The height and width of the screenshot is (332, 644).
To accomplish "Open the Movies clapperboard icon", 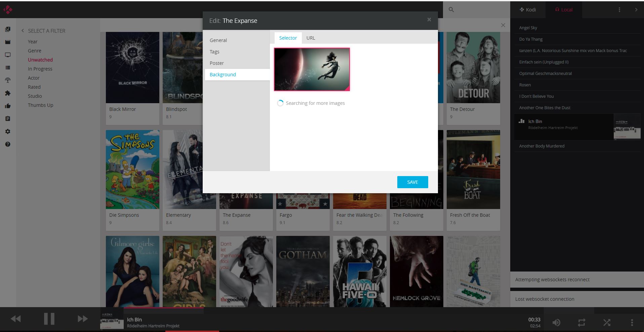I will pos(8,42).
